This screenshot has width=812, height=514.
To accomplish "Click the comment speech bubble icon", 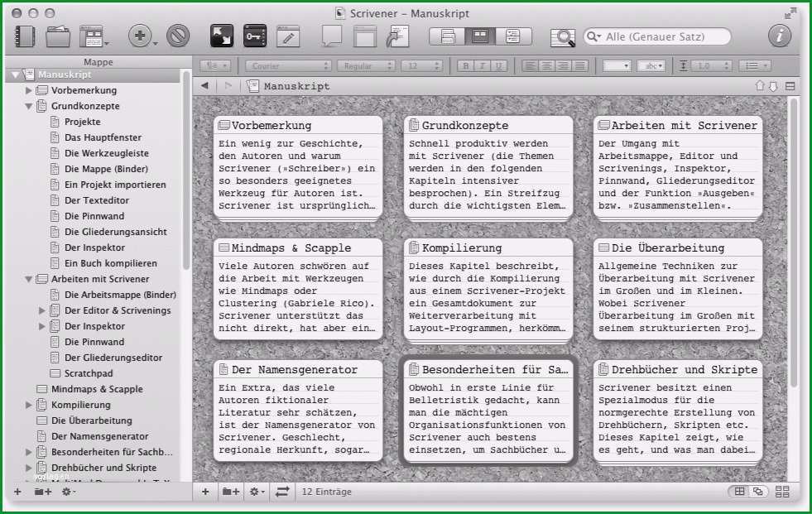I will 331,36.
